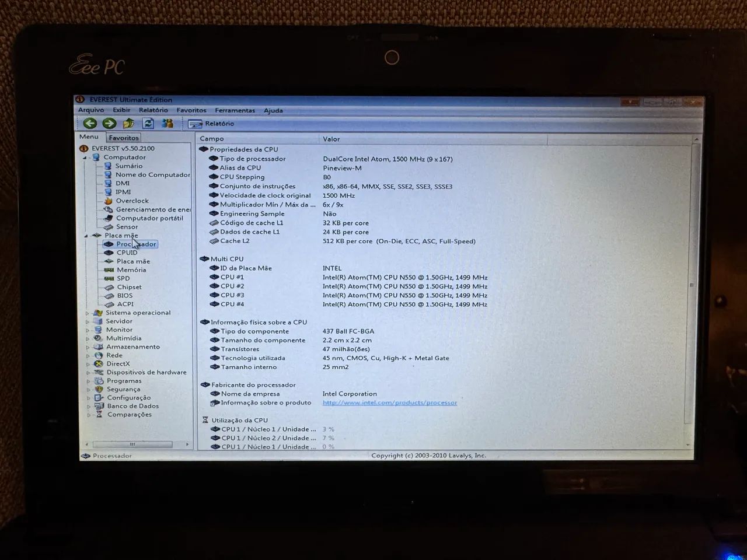Collapse the Computador tree branch
747x560 pixels.
coord(85,157)
